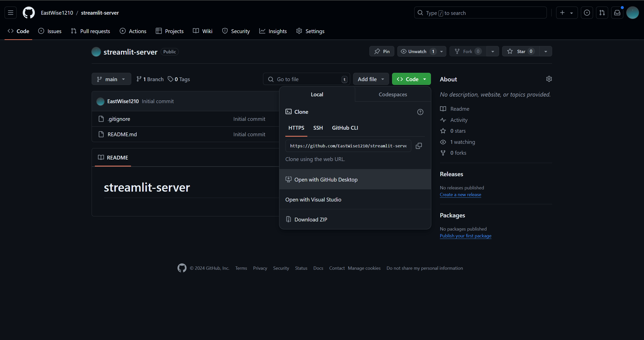Switch to the Code tab
The width and height of the screenshot is (644, 340).
18,31
